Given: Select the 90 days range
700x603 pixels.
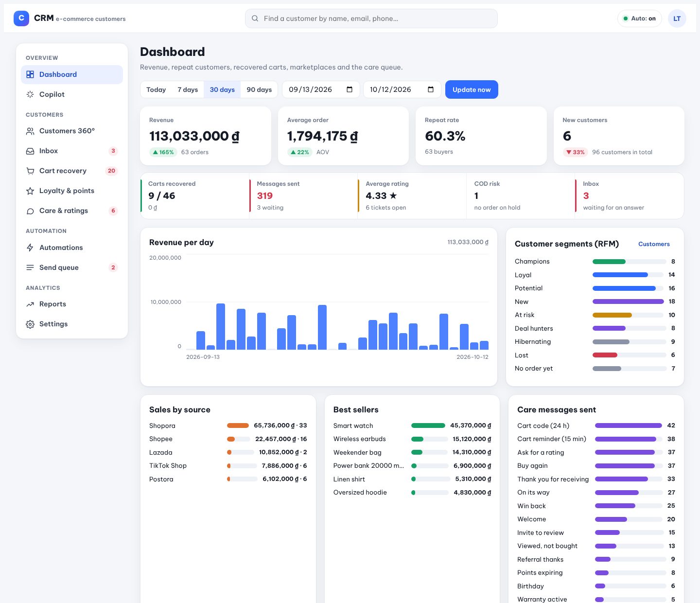Looking at the screenshot, I should tap(259, 89).
